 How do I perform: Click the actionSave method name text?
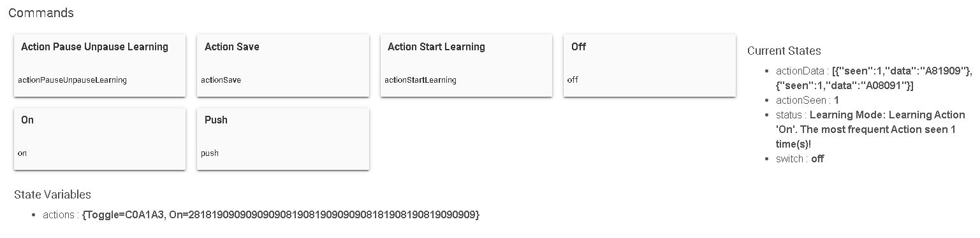[221, 80]
